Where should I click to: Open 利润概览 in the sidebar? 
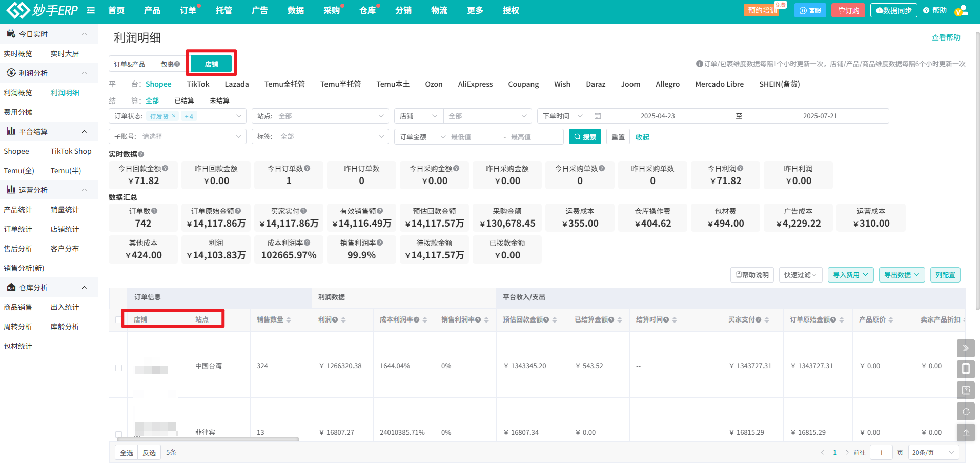[x=18, y=93]
